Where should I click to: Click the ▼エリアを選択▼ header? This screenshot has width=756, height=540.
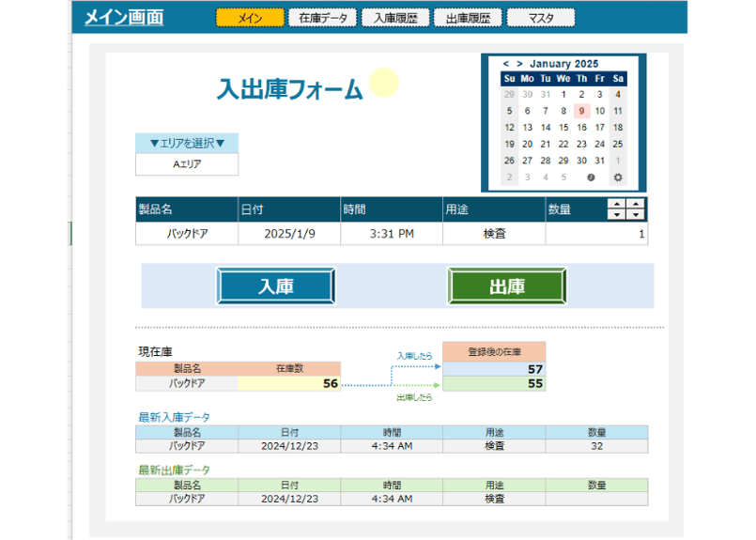(x=187, y=143)
